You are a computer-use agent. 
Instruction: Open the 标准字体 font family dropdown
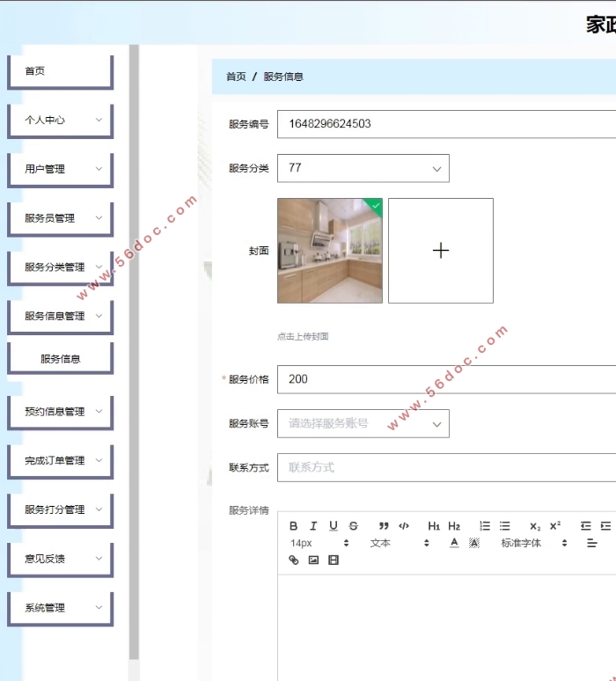(534, 543)
